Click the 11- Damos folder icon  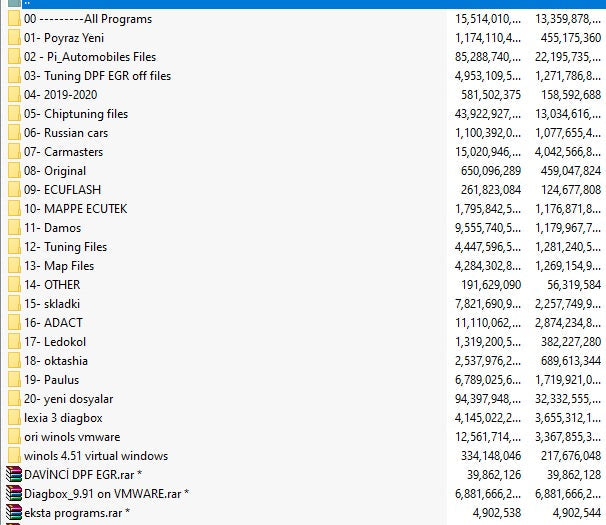tap(13, 228)
